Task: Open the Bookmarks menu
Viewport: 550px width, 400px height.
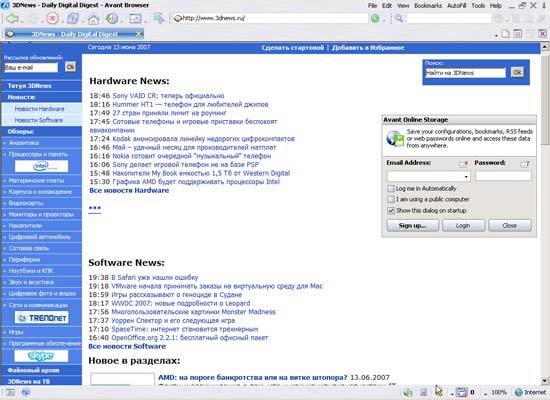Action: pos(428,6)
